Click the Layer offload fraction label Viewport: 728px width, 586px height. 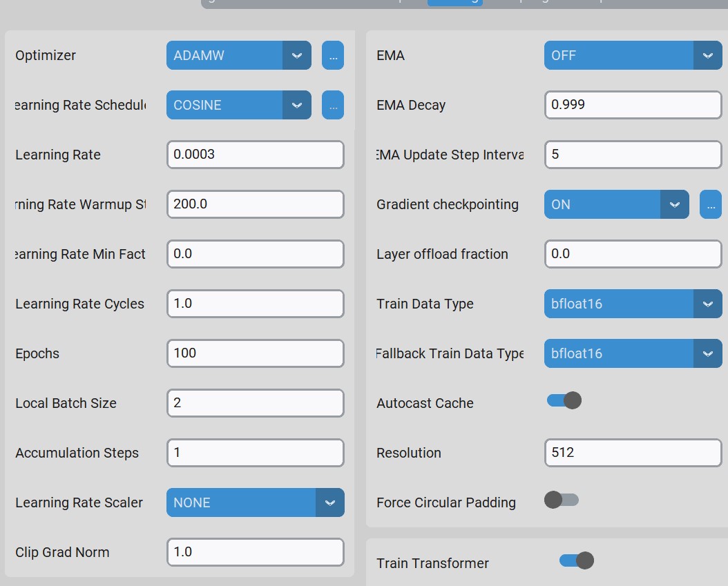(442, 254)
